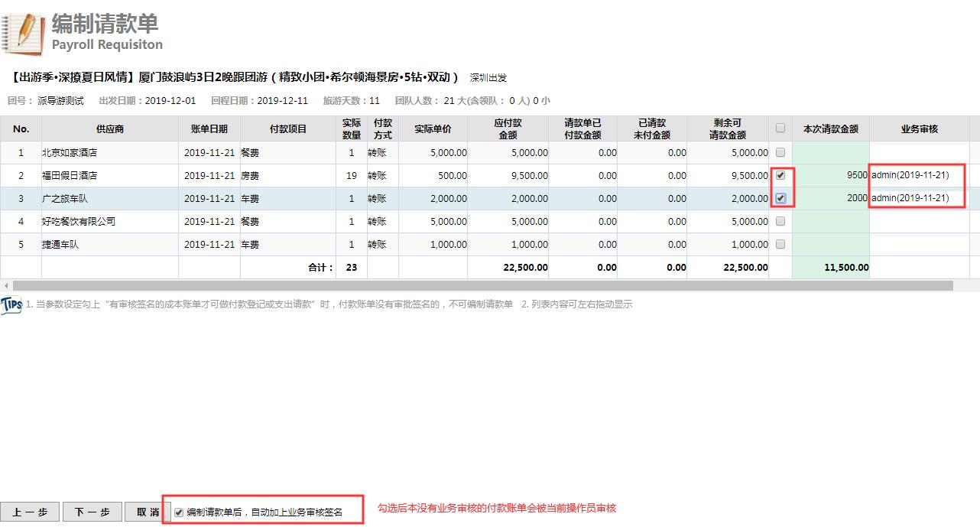
Task: Click request amount field for 广之旅车队
Action: 830,198
